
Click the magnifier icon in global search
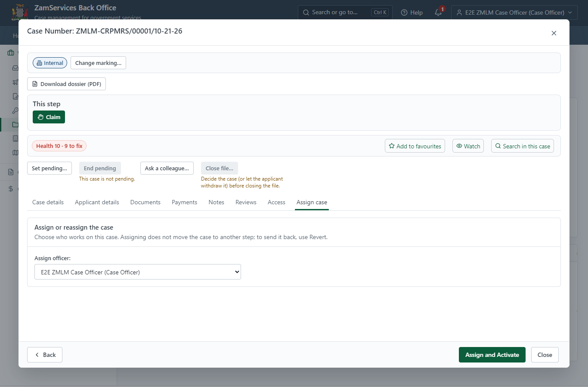point(306,12)
